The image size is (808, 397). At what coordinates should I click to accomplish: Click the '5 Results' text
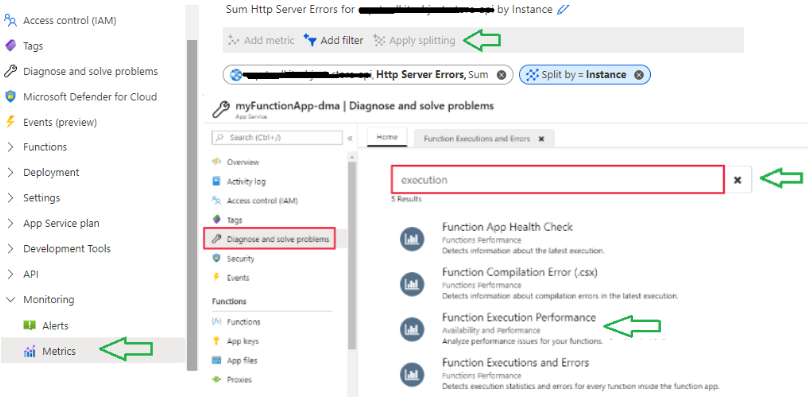(406, 199)
